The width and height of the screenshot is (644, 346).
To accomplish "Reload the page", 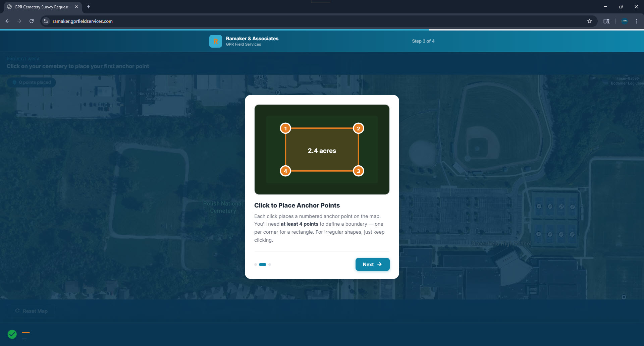I will tap(32, 21).
